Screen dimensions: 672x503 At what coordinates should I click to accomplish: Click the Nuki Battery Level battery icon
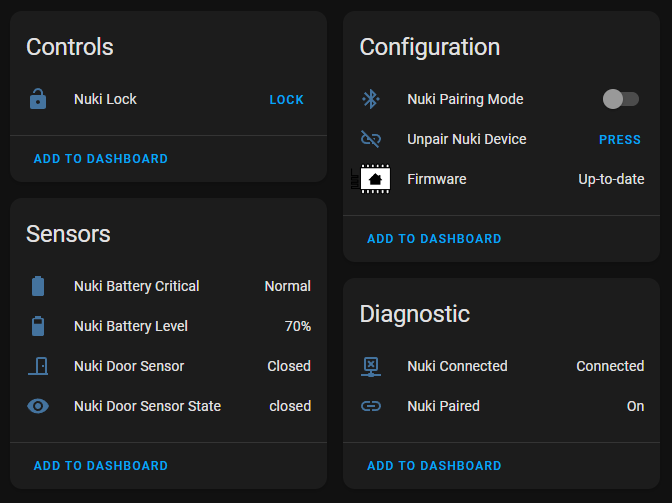[x=38, y=326]
